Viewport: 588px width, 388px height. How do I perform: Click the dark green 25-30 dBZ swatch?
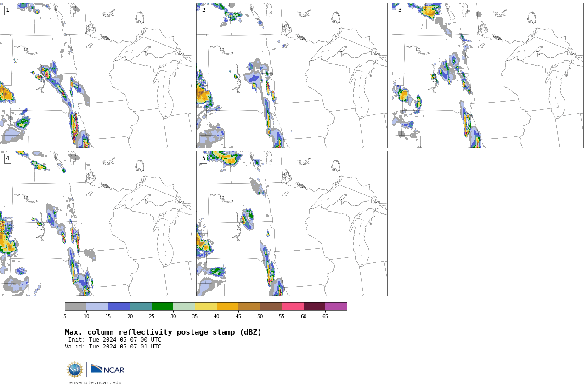(x=162, y=307)
